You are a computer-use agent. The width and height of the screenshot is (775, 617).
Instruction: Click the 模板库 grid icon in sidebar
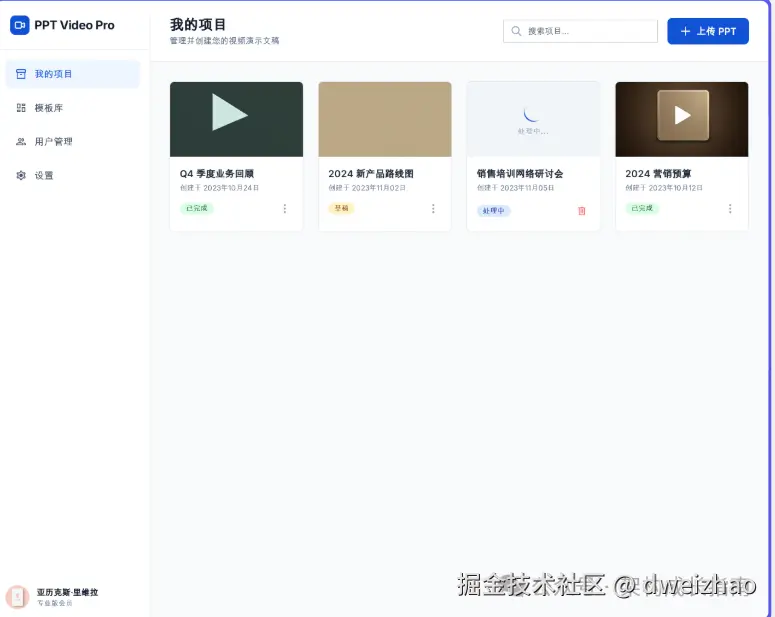pos(21,108)
